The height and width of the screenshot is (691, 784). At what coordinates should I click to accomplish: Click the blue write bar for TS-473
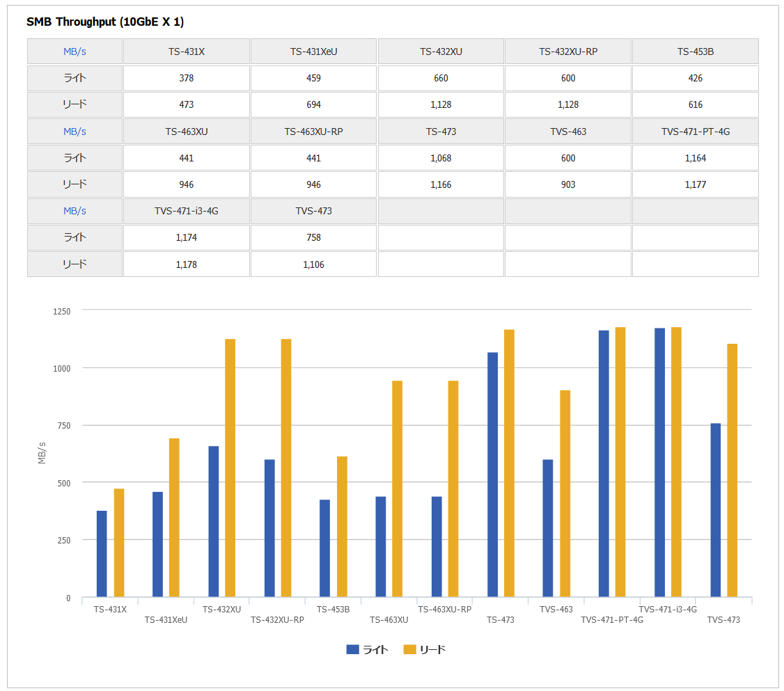coord(492,475)
